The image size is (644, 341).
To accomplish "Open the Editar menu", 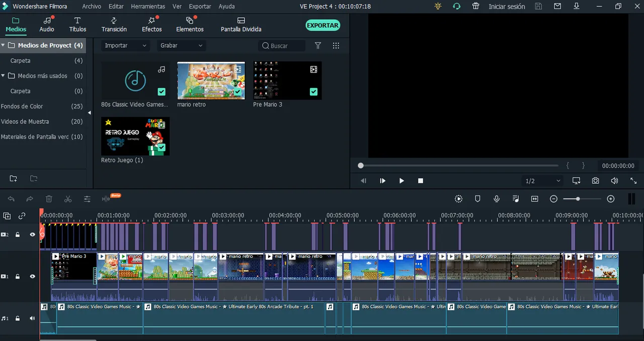I will pos(116,7).
